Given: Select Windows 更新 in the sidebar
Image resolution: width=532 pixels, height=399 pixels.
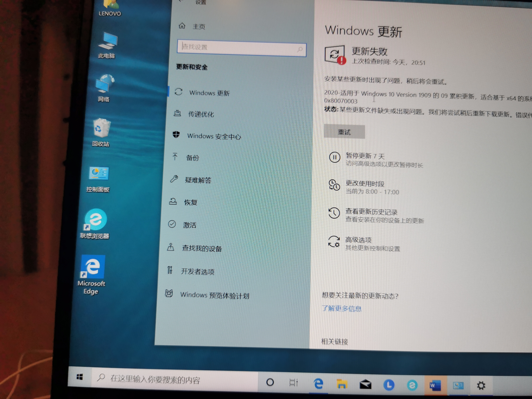Looking at the screenshot, I should point(209,93).
